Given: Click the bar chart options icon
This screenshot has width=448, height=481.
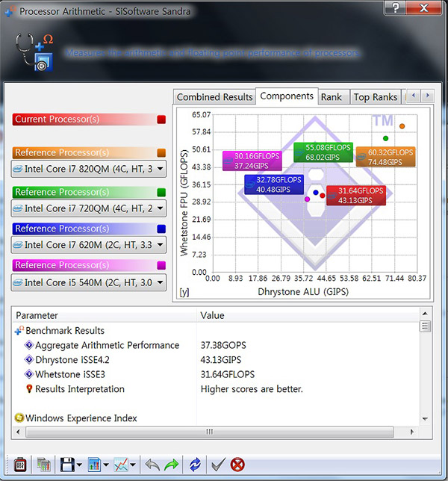Looking at the screenshot, I should (x=94, y=465).
